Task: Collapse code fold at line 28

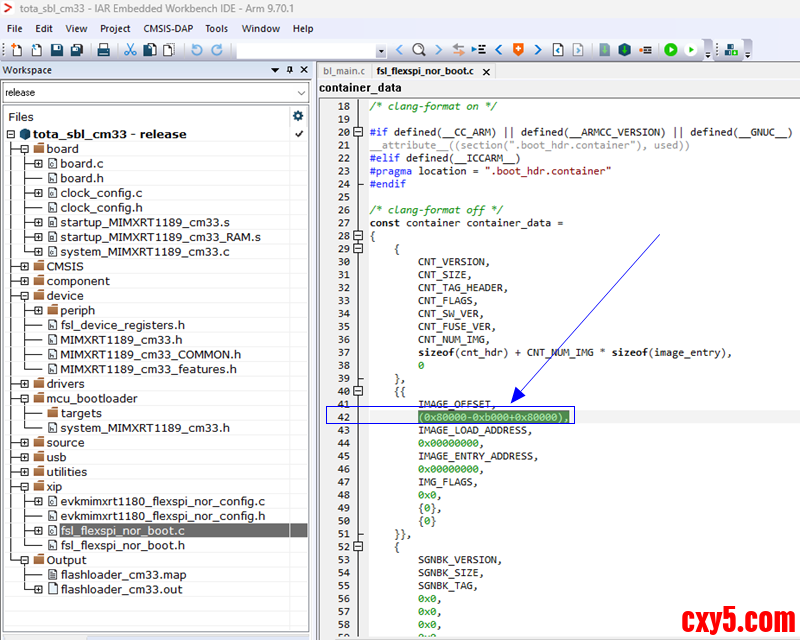Action: 358,249
